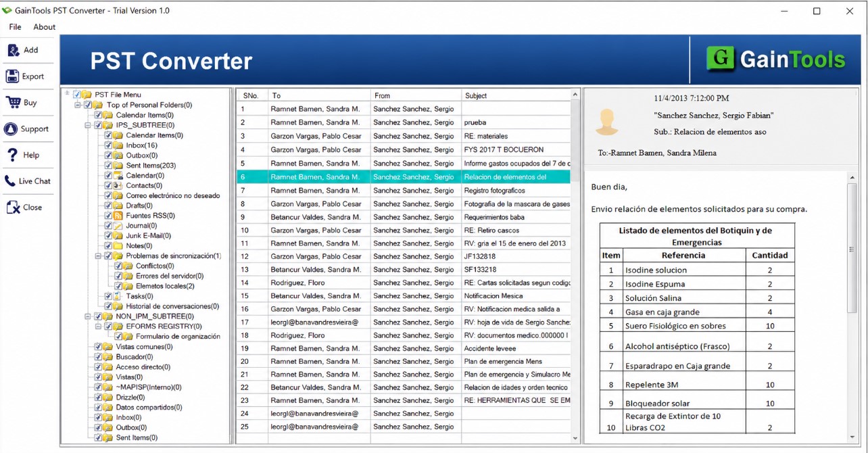Select 'Notificacion Mesica' email row
The image size is (868, 453).
point(404,295)
